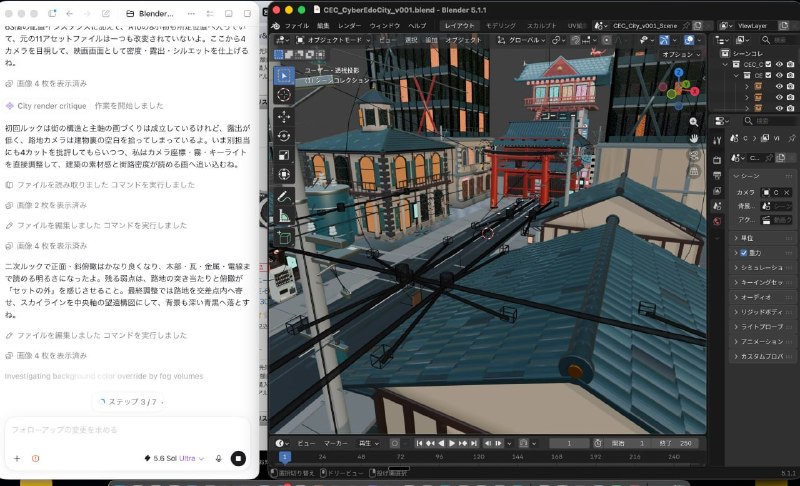Hide the CEC_C collection in viewport
The width and height of the screenshot is (800, 486).
[x=779, y=64]
